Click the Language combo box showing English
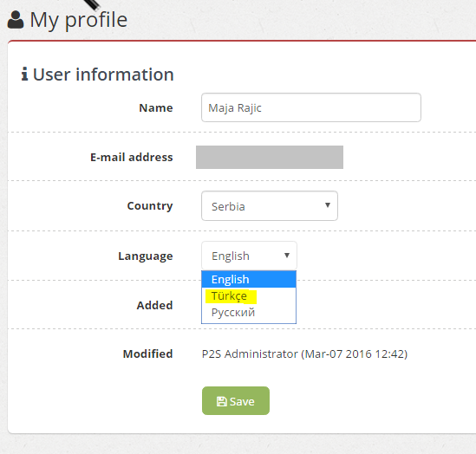Image resolution: width=476 pixels, height=454 pixels. pos(249,256)
